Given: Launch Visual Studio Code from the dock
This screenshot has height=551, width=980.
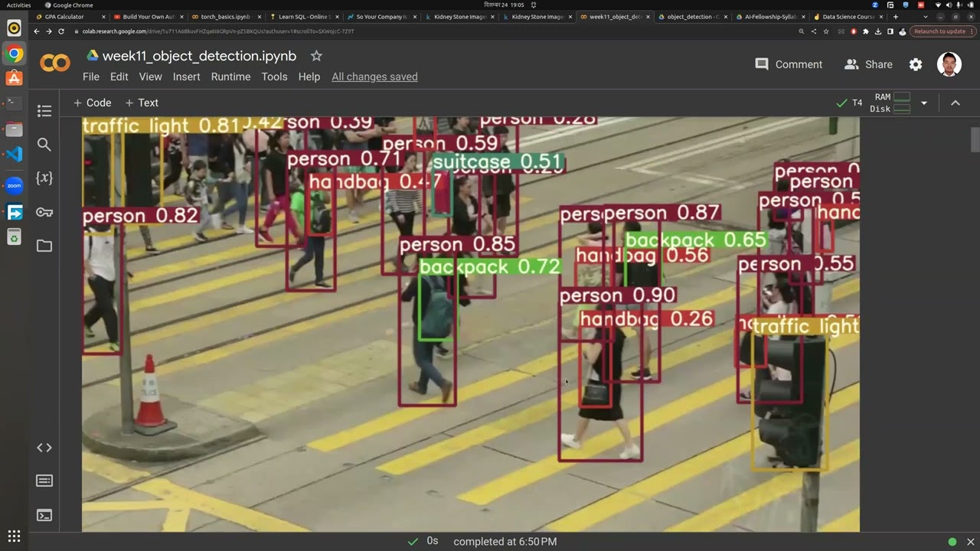Looking at the screenshot, I should [x=14, y=153].
